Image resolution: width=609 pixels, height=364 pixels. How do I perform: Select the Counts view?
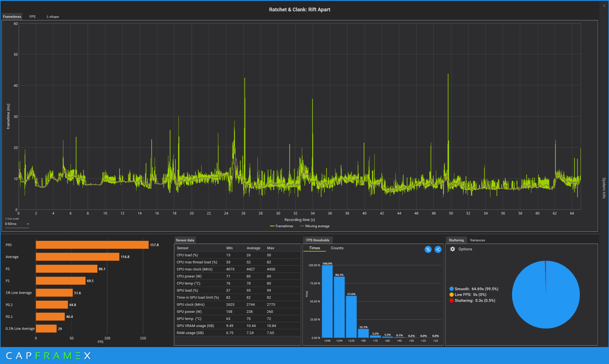click(x=337, y=248)
